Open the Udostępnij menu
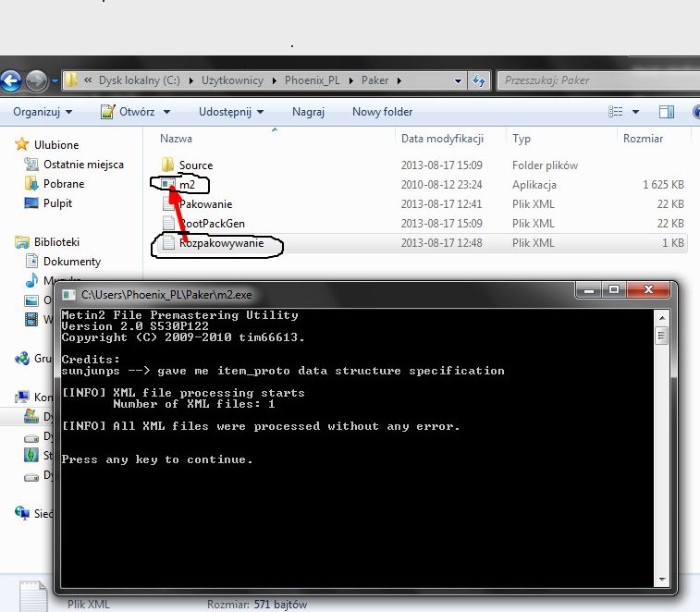 [231, 112]
